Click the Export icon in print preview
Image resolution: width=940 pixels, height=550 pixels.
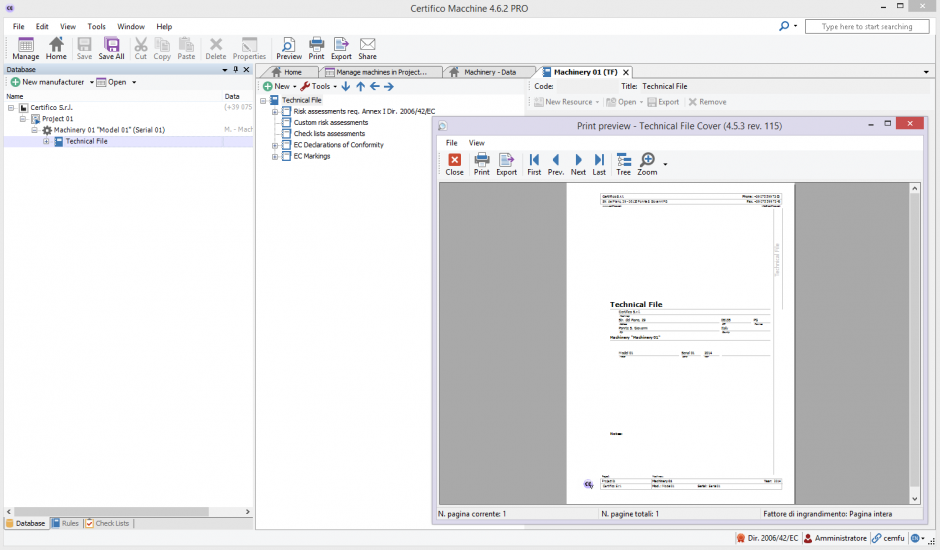507,164
